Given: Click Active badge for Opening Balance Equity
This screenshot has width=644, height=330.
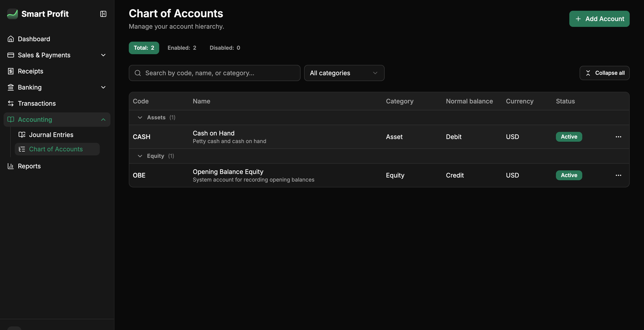Looking at the screenshot, I should [569, 175].
